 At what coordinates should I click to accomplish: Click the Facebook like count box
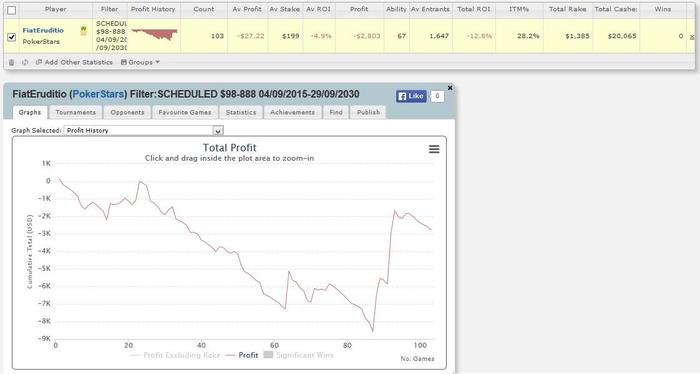pos(437,96)
